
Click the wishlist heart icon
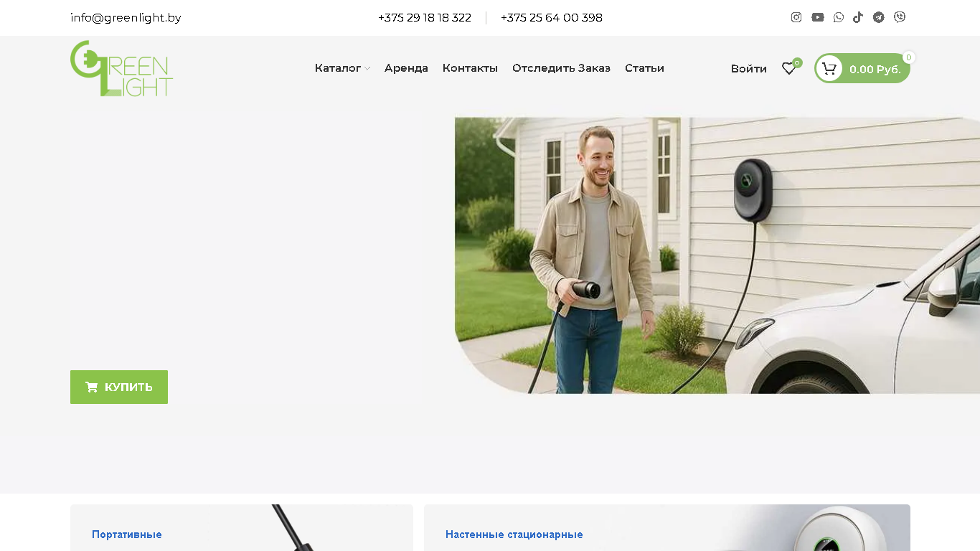click(788, 69)
